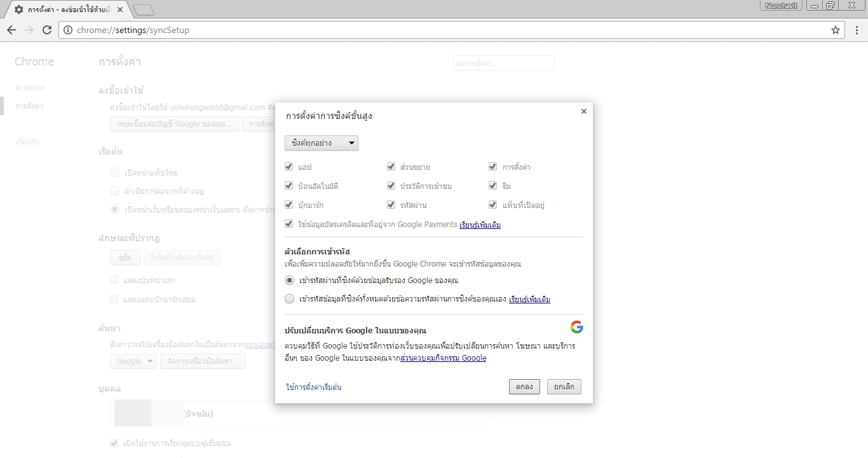868x458 pixels.
Task: Select the เปิดหน้าแท็บใหม่ startup radio option
Action: pyautogui.click(x=114, y=172)
